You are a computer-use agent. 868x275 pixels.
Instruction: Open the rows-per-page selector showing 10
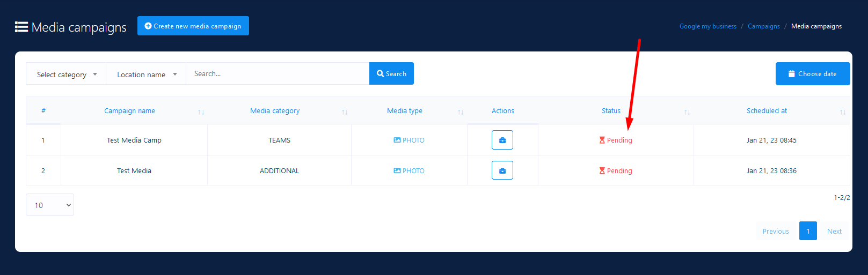pos(50,205)
